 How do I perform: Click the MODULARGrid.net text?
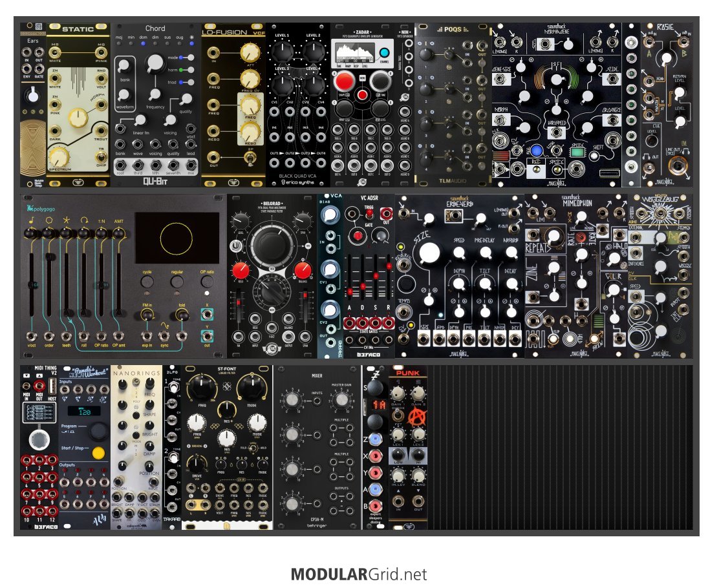[x=359, y=574]
